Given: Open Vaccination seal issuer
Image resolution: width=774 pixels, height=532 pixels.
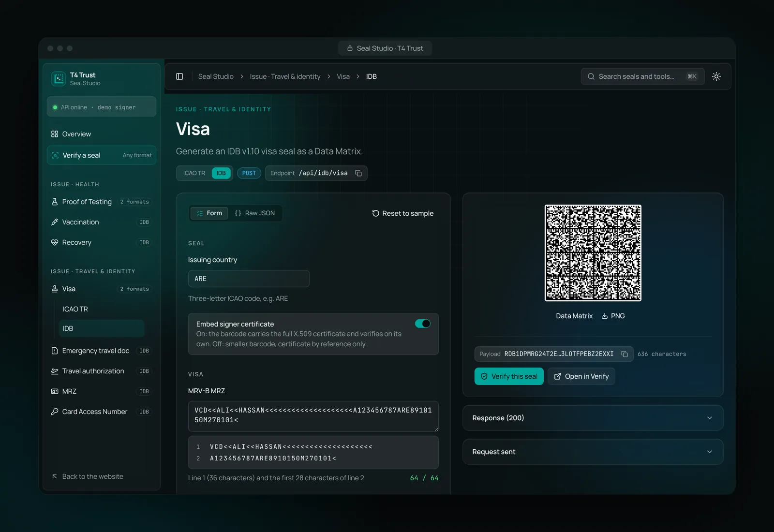Looking at the screenshot, I should (x=102, y=222).
